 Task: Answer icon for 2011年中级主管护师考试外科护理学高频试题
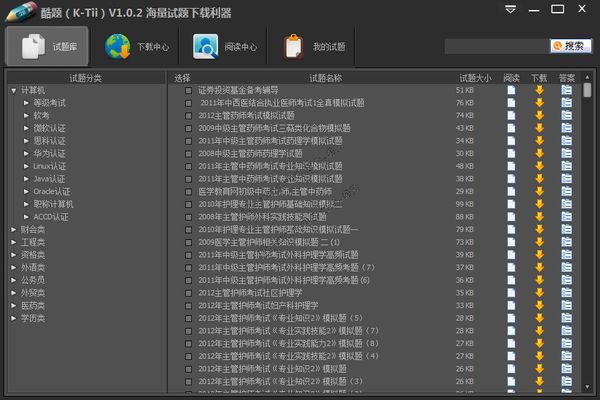(567, 255)
